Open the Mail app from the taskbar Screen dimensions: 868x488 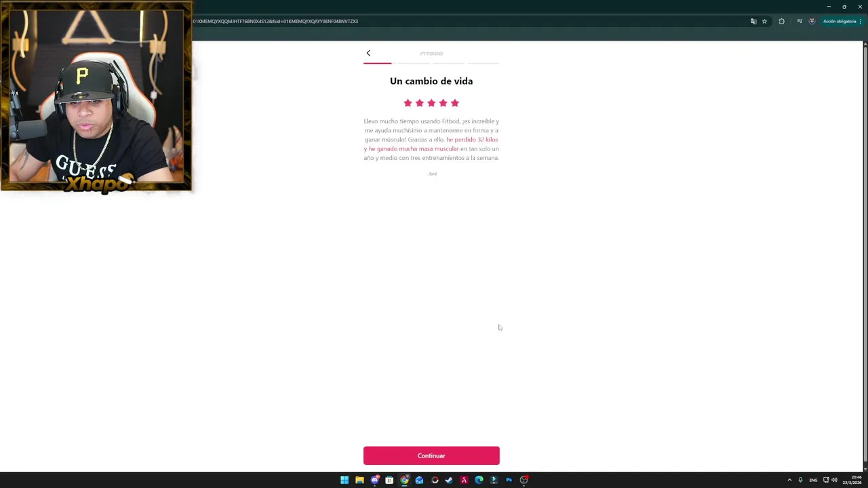(419, 480)
